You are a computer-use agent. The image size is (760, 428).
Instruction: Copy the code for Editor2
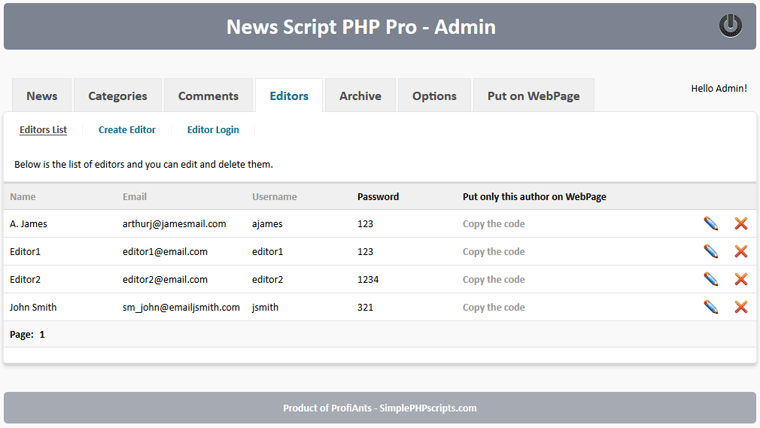(493, 279)
